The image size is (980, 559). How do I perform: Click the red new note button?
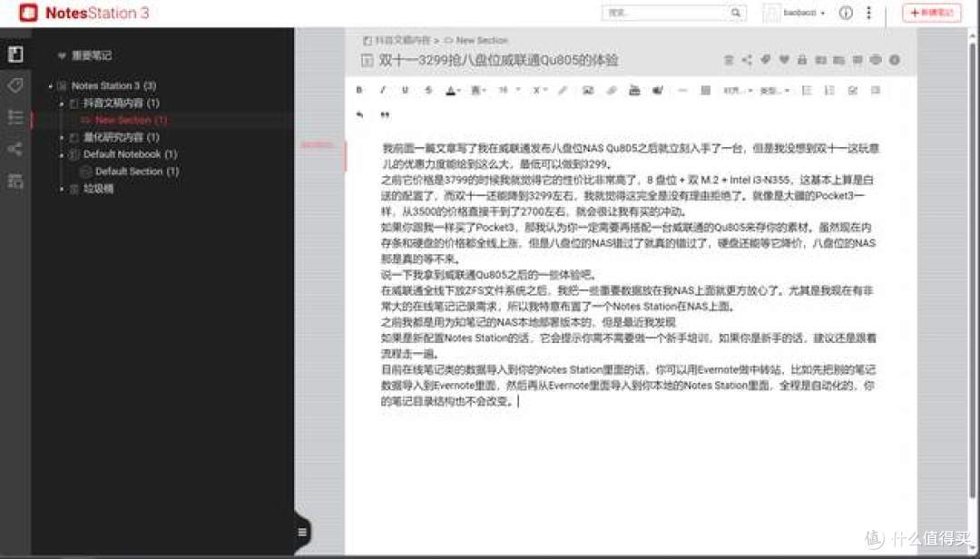931,13
